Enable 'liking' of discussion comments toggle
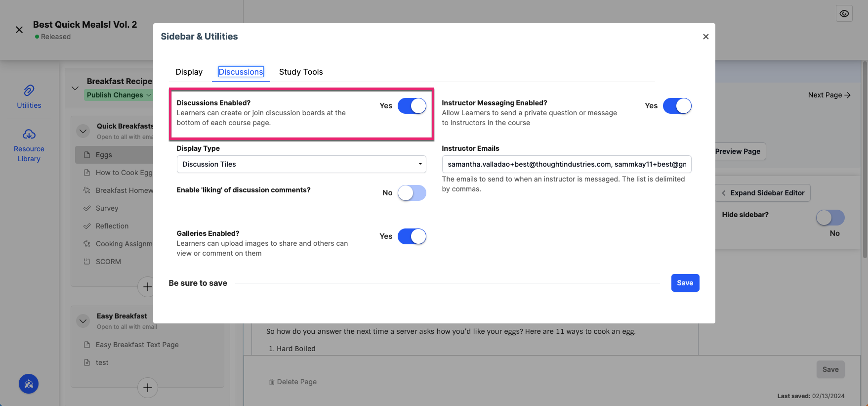 click(412, 193)
